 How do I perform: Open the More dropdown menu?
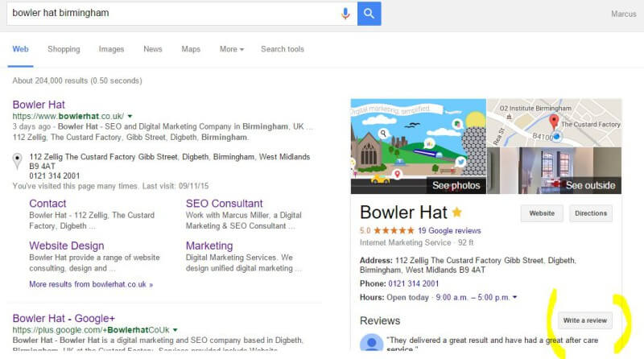pos(232,49)
